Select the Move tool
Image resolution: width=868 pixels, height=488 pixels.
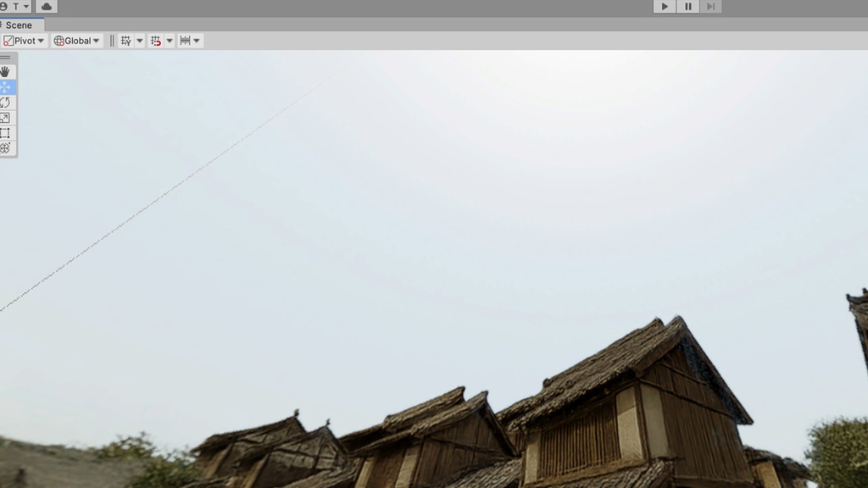click(6, 87)
